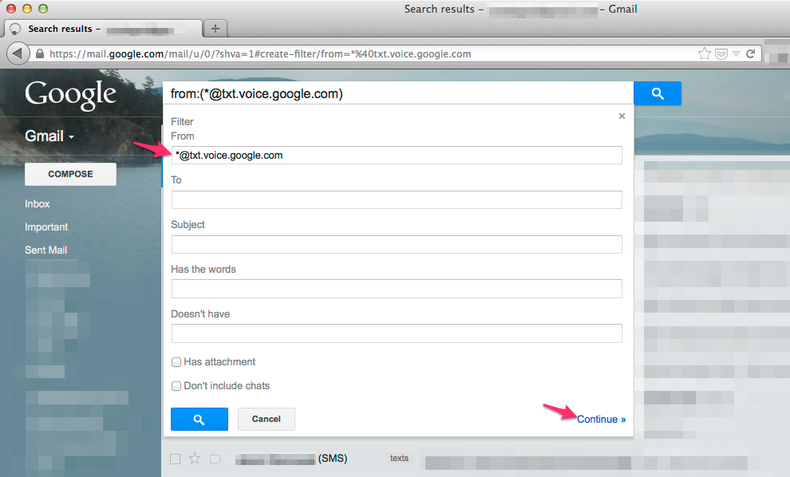Screen dimensions: 790x477
Task: Click the To filter field
Action: [x=397, y=199]
